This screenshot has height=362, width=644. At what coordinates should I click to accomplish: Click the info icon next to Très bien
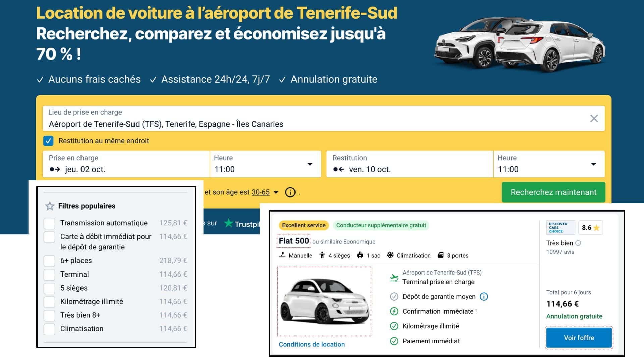click(x=578, y=243)
